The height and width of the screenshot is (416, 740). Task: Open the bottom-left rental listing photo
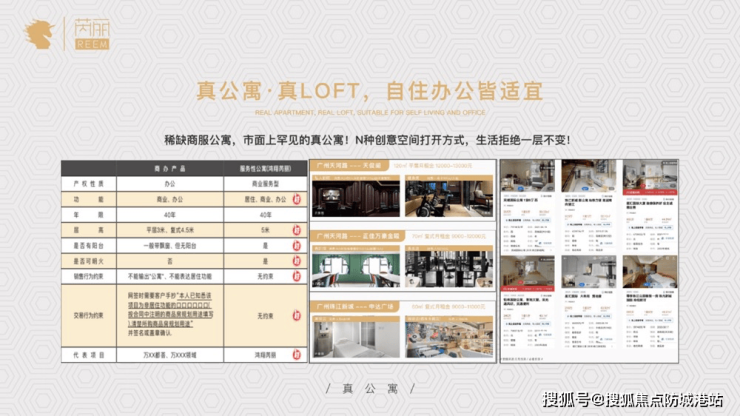528,273
